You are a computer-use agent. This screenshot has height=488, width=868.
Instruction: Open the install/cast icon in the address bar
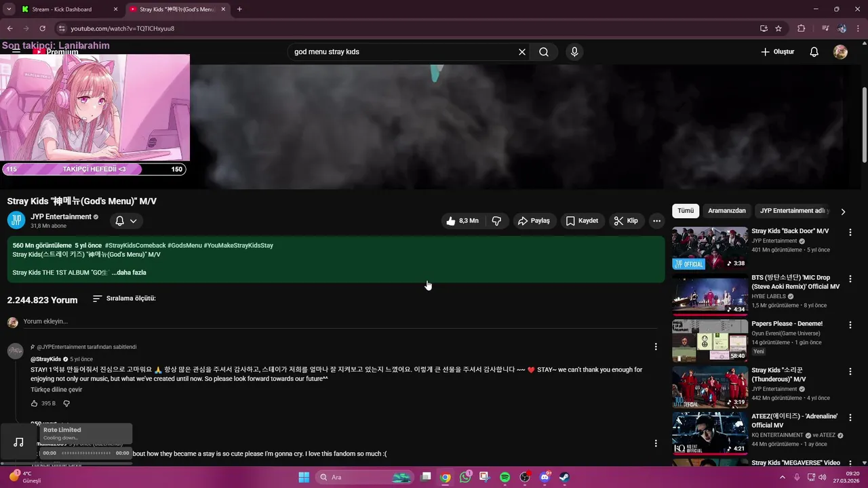click(x=764, y=28)
